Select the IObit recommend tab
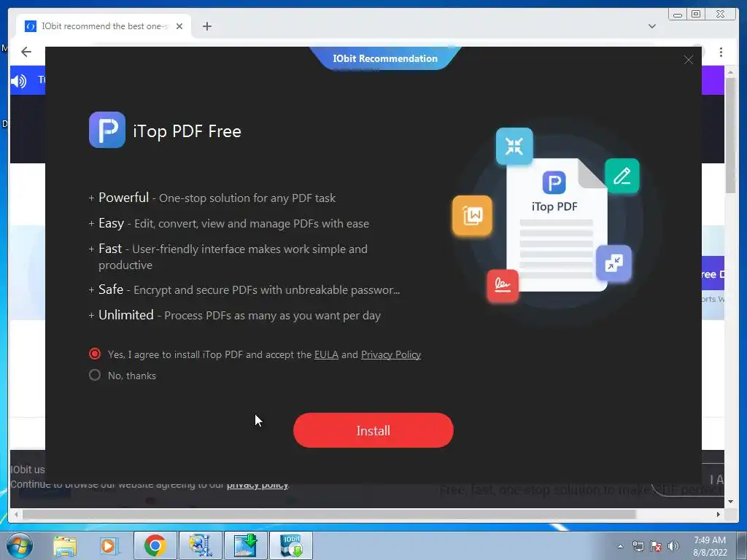Image resolution: width=747 pixels, height=560 pixels. (x=104, y=26)
